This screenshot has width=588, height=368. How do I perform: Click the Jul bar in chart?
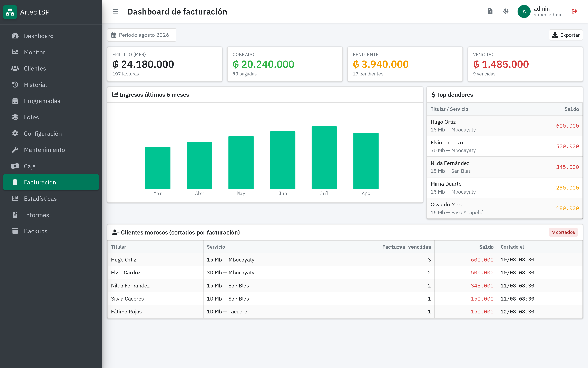tap(324, 158)
